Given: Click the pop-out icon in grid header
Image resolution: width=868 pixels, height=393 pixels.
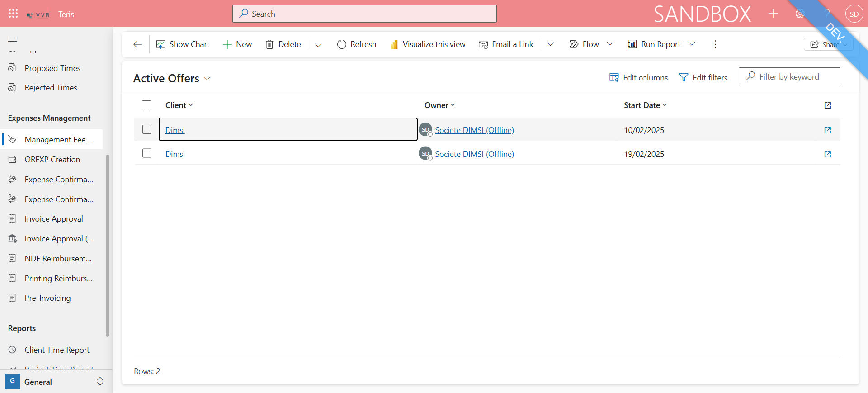Looking at the screenshot, I should pyautogui.click(x=828, y=105).
